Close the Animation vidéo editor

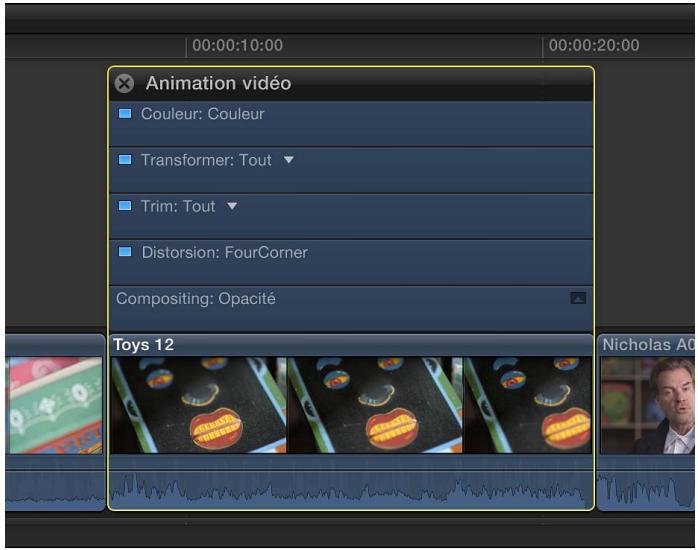(x=124, y=83)
